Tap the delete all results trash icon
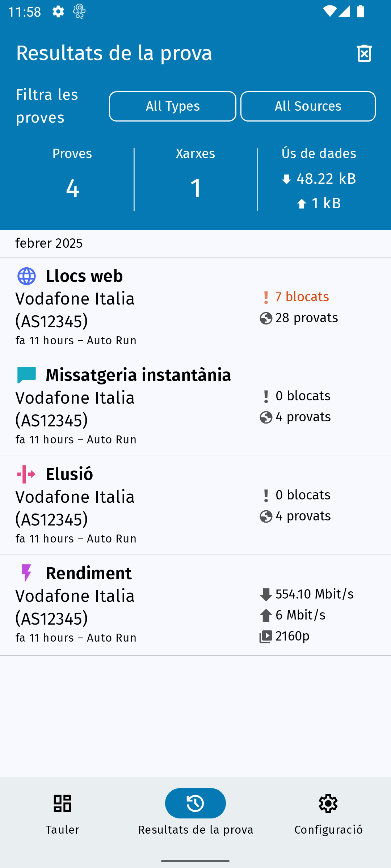 point(364,54)
